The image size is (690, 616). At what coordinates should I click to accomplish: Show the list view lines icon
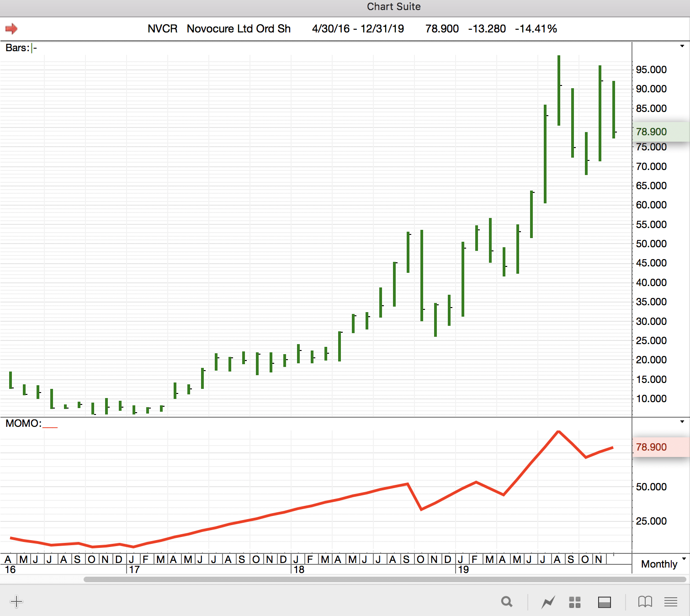click(x=671, y=602)
